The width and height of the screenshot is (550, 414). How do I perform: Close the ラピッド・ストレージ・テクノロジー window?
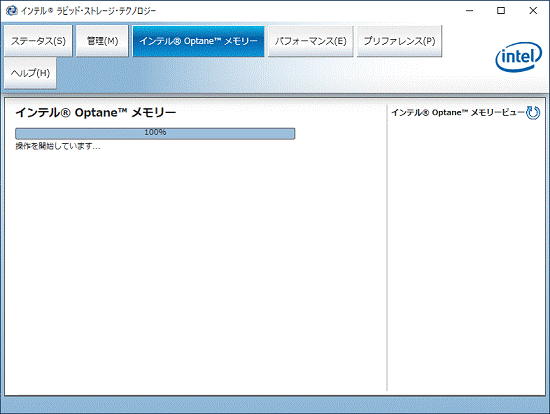tap(533, 11)
